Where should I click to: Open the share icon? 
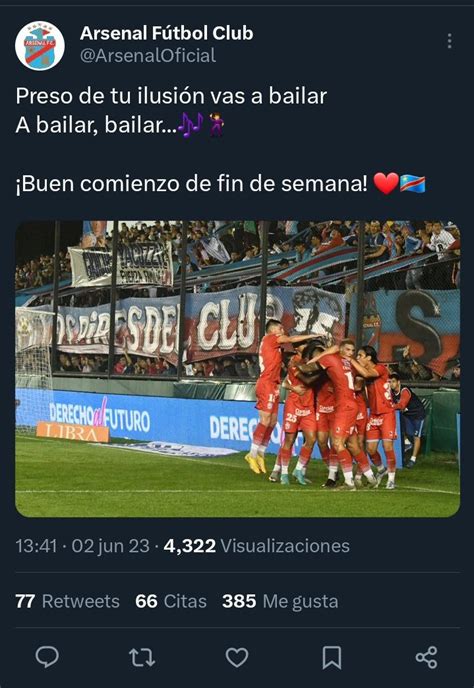pos(427,657)
